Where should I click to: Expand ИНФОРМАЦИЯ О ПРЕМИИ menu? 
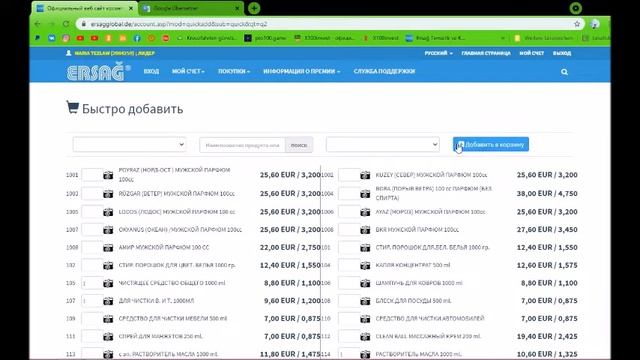tap(302, 71)
